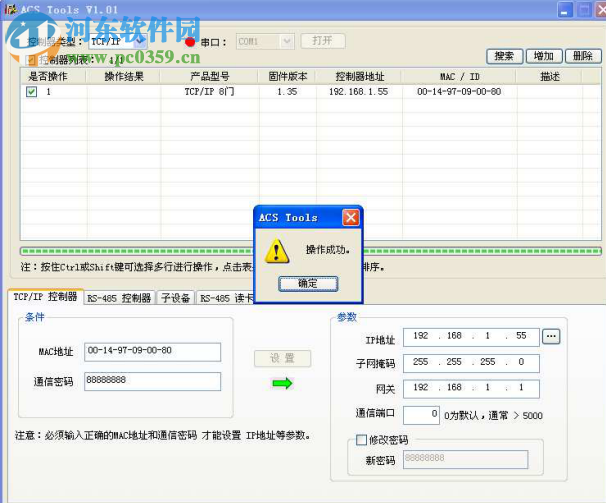Toggle the 控制器列表 checkbox
606x503 pixels.
[31, 60]
